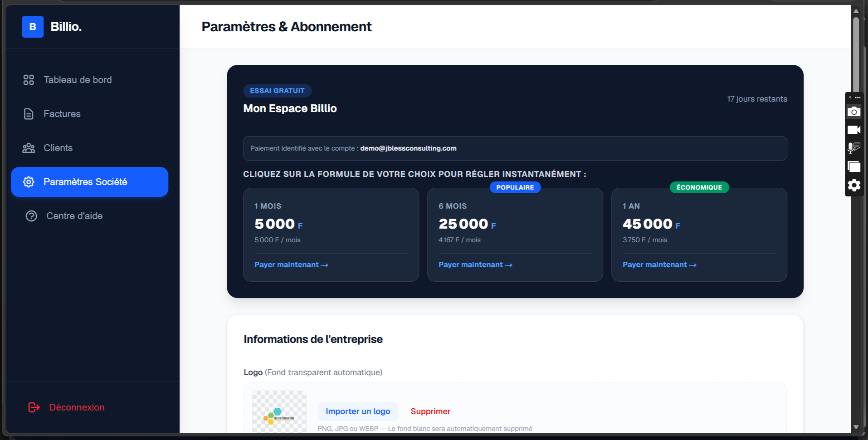Screen dimensions: 868x440
Task: Click the Clients people icon
Action: [x=29, y=148]
